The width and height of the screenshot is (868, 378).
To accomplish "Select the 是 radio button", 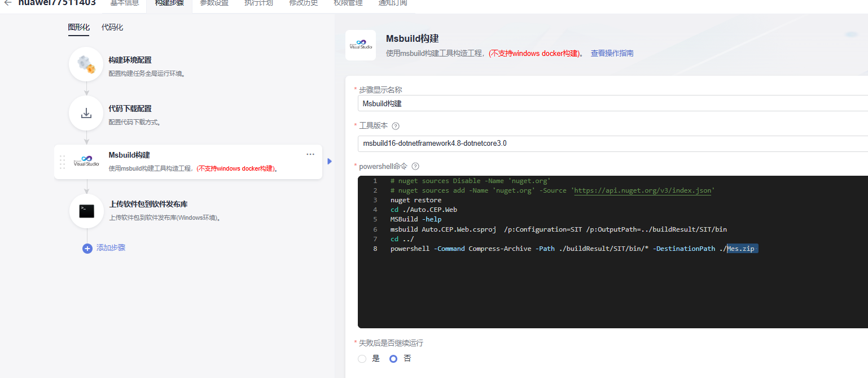I will tap(362, 359).
